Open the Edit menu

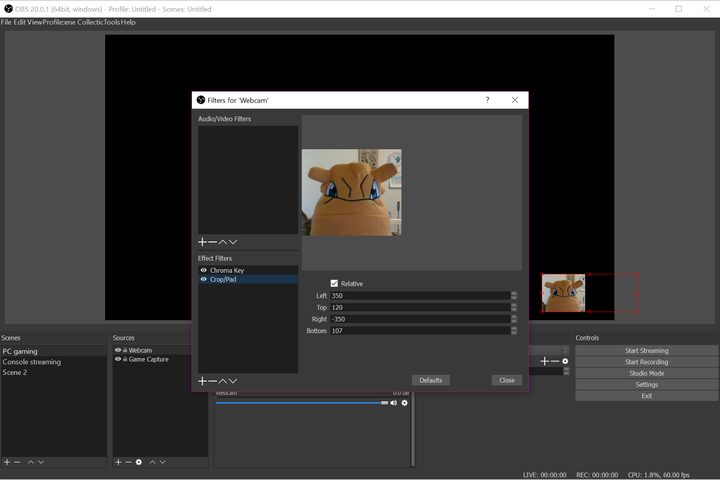click(x=19, y=22)
